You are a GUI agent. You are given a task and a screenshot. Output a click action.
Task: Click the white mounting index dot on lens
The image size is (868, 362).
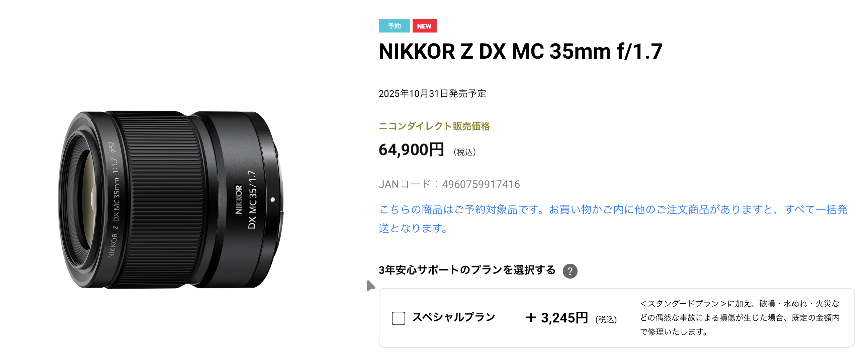point(273,199)
